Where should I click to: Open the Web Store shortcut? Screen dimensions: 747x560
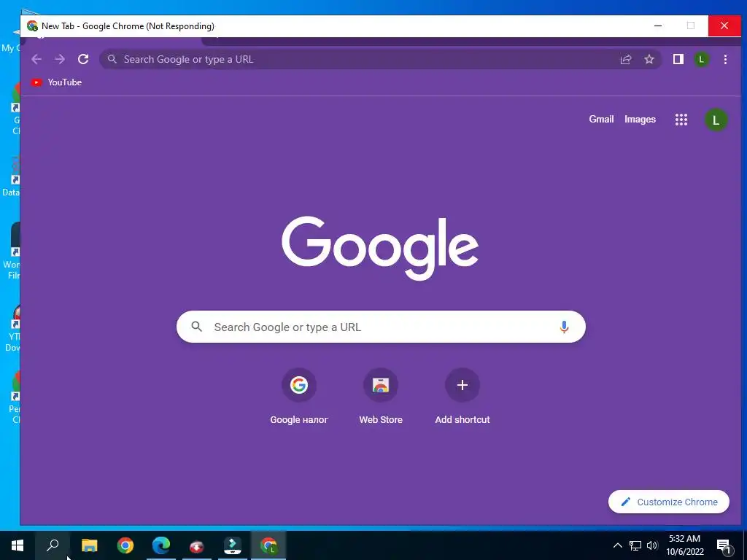381,397
